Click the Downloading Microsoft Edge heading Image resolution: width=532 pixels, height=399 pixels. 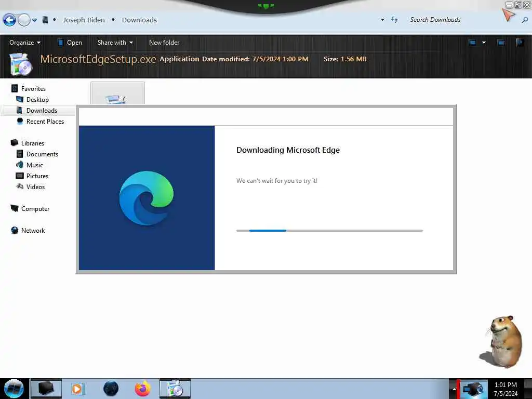point(288,150)
